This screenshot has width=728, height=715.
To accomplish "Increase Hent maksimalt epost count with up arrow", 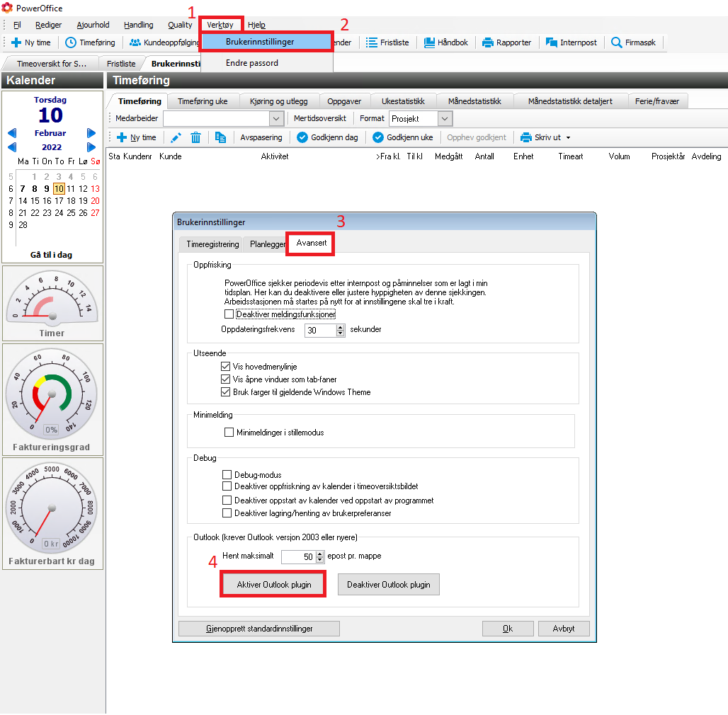I will click(320, 554).
